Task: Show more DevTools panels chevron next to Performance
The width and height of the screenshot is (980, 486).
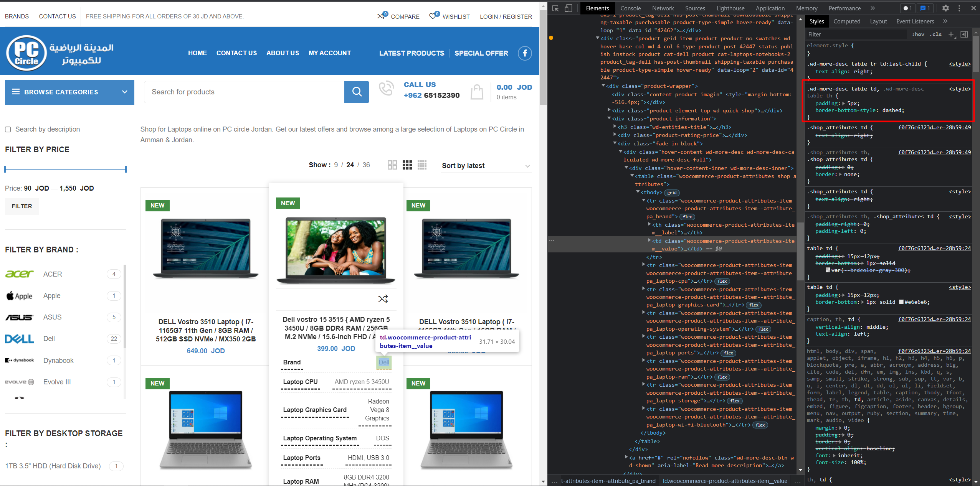Action: click(873, 8)
